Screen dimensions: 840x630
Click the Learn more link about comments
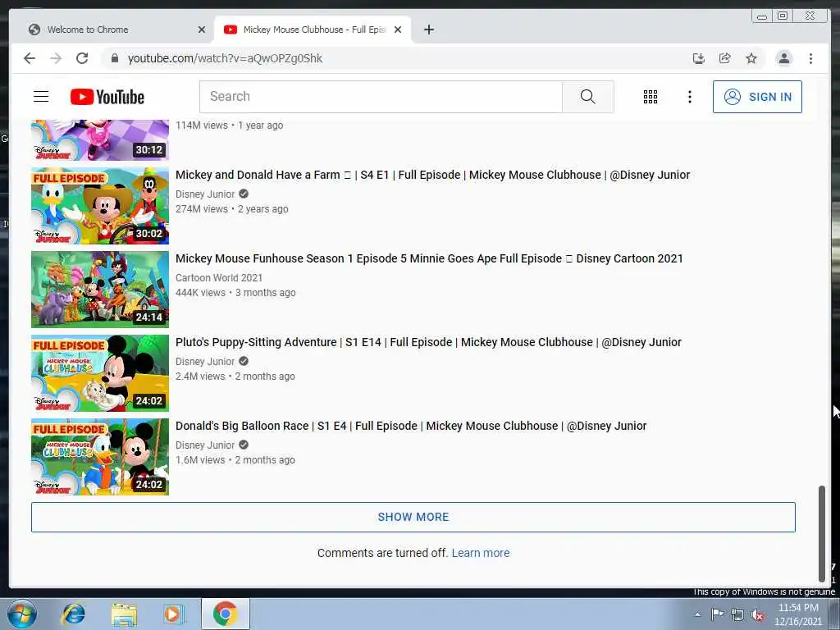pyautogui.click(x=481, y=553)
